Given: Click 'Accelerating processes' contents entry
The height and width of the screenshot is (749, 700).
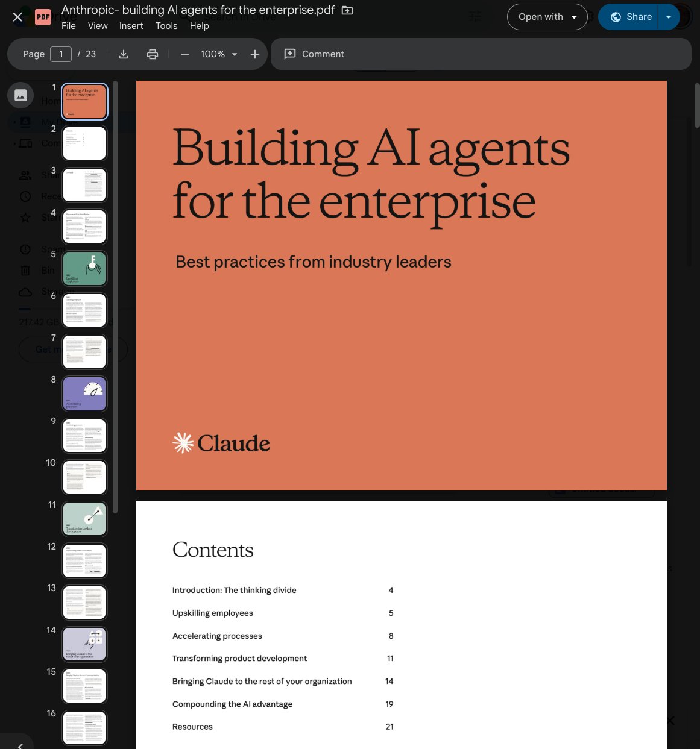Looking at the screenshot, I should coord(217,636).
